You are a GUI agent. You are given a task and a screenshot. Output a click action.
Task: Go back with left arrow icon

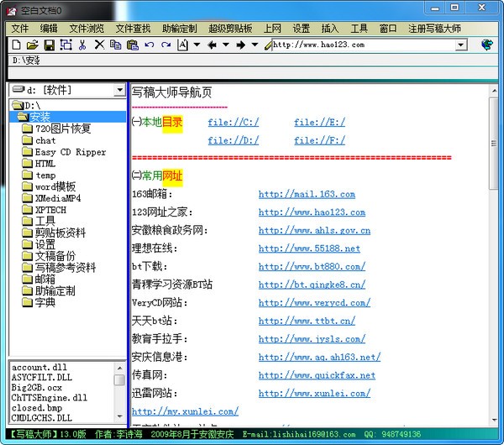(x=212, y=44)
